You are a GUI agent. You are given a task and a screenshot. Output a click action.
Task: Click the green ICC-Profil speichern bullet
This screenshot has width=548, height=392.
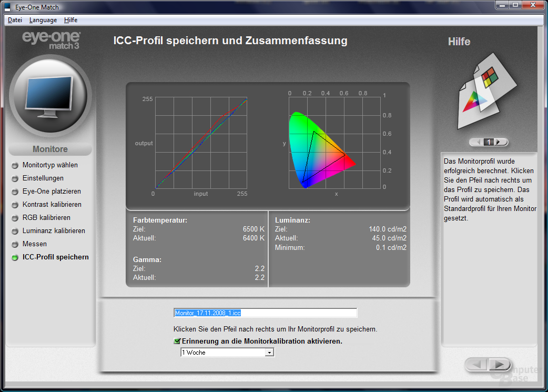(15, 258)
